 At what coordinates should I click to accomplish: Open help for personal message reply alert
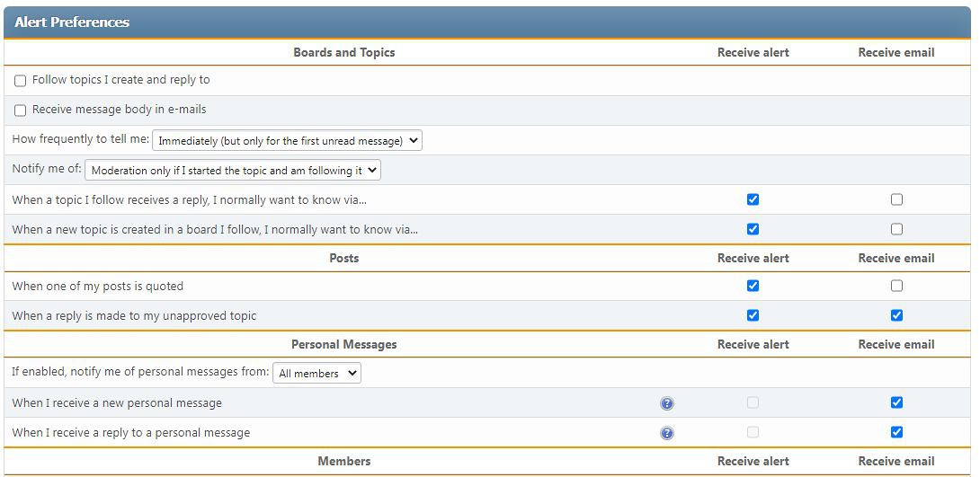tap(666, 433)
